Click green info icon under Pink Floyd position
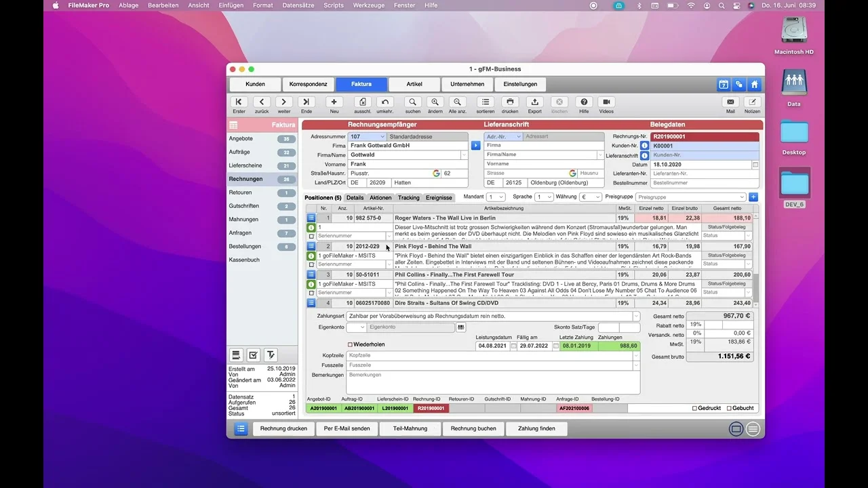Screen dimensions: 868x488 [x=311, y=256]
